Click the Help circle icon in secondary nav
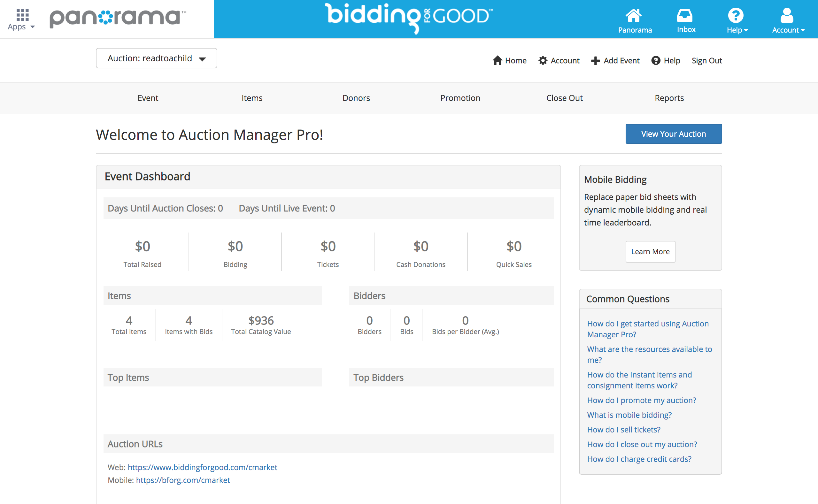The width and height of the screenshot is (818, 504). pyautogui.click(x=656, y=60)
